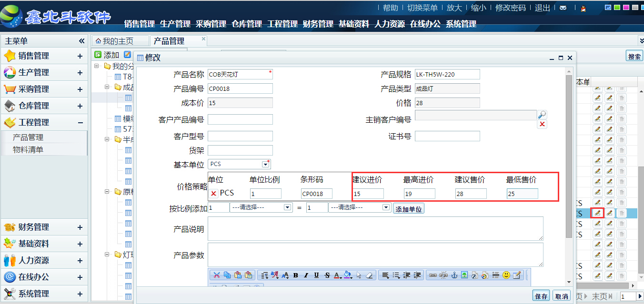
Task: Switch to the 我的主页 tab
Action: 118,40
